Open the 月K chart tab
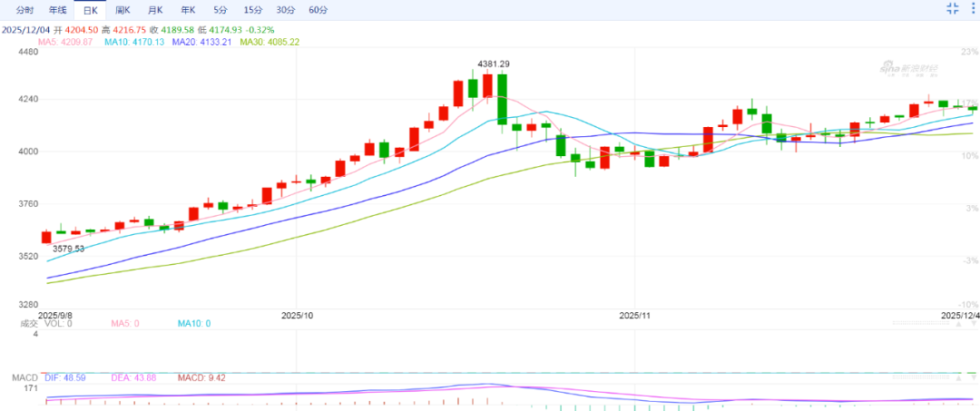The image size is (980, 411). click(x=154, y=10)
